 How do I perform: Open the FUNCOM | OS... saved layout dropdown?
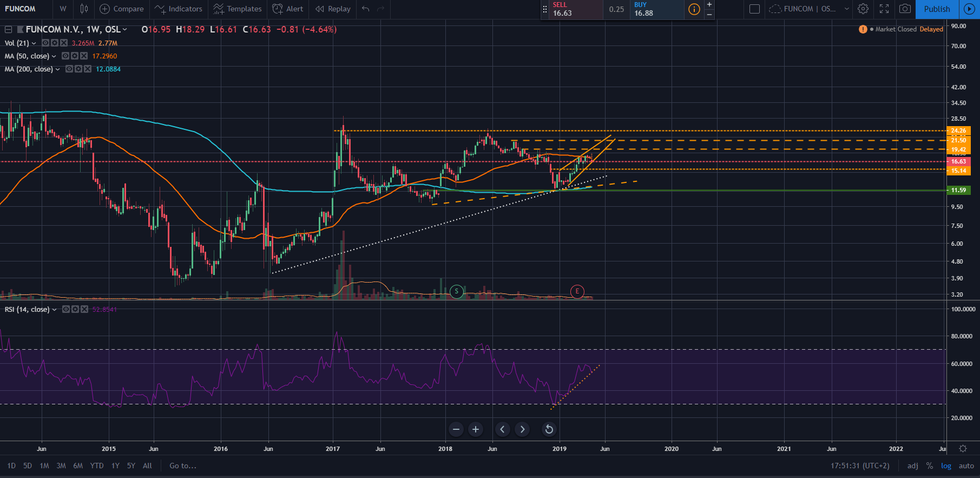(x=809, y=9)
